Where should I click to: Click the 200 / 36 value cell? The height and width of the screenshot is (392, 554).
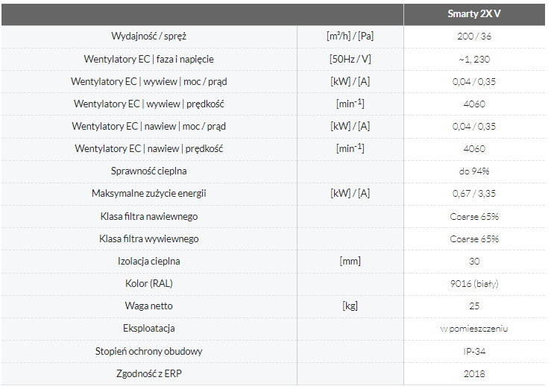(x=474, y=37)
